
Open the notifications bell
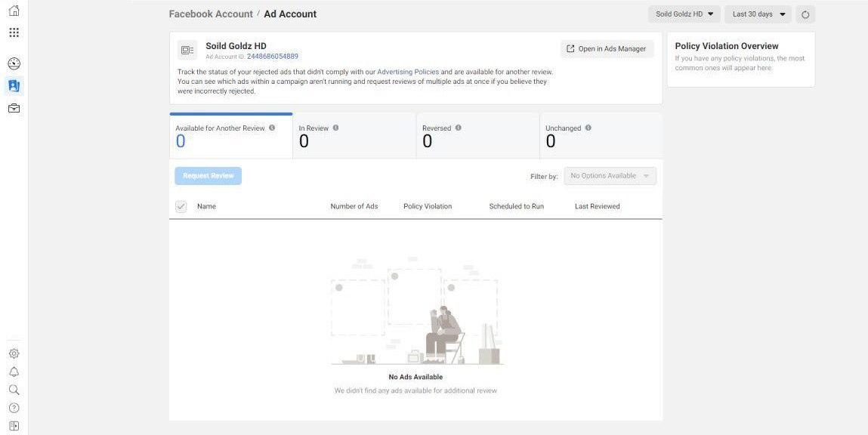[14, 372]
